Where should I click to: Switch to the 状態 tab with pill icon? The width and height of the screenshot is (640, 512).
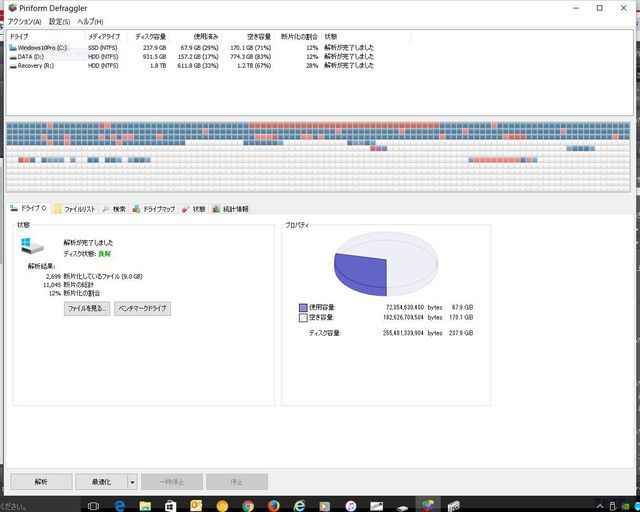pos(194,209)
